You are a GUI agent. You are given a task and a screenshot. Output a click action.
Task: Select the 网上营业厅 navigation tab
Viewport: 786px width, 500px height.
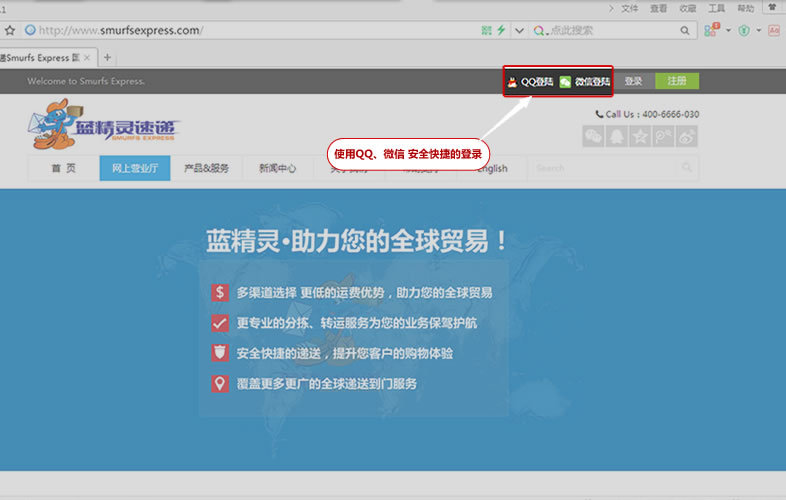[135, 168]
